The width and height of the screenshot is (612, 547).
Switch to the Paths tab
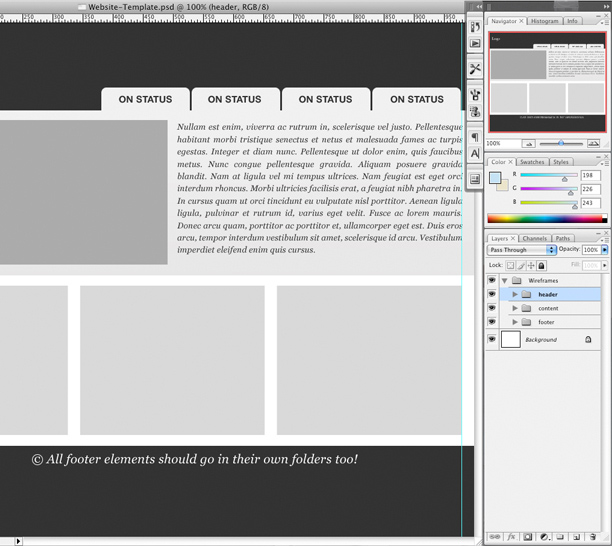(x=562, y=238)
